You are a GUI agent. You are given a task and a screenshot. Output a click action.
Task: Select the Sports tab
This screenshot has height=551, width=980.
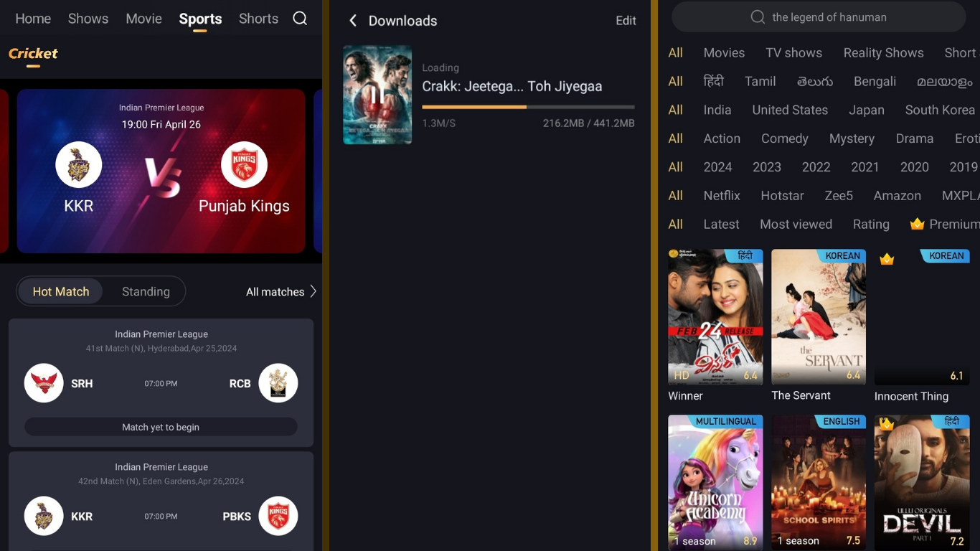click(x=200, y=19)
